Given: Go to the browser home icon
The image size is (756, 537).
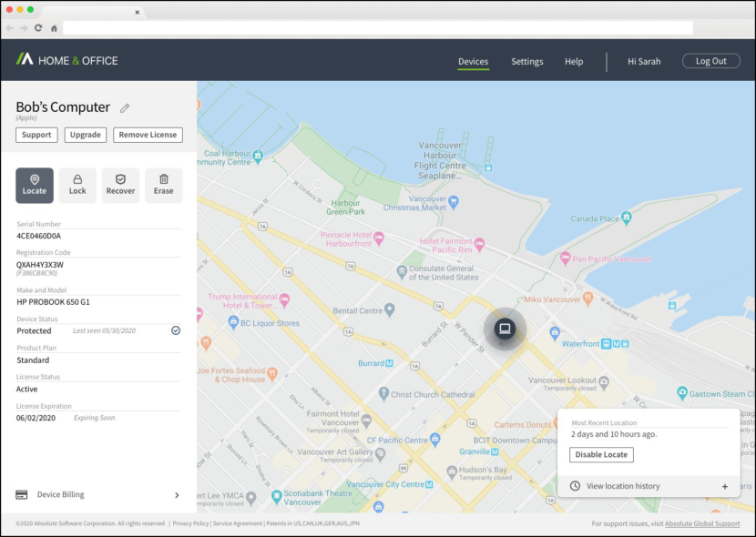Looking at the screenshot, I should point(54,28).
